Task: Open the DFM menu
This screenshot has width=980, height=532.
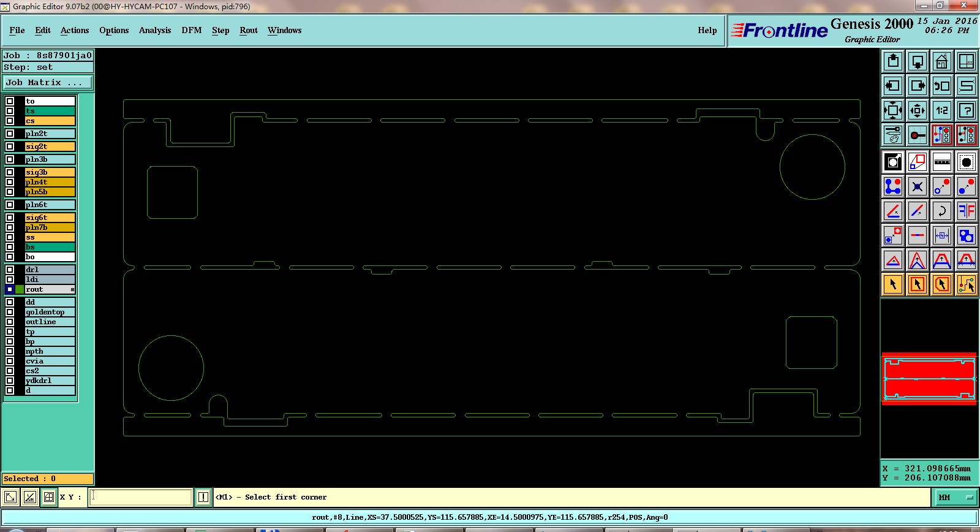Action: [x=192, y=30]
